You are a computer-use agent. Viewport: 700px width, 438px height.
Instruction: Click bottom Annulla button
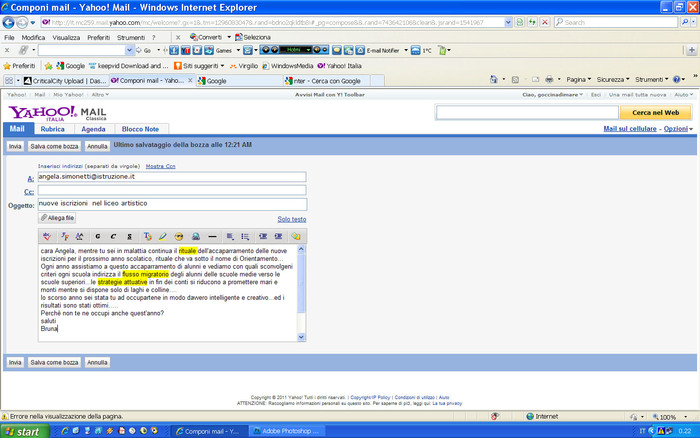coord(97,362)
